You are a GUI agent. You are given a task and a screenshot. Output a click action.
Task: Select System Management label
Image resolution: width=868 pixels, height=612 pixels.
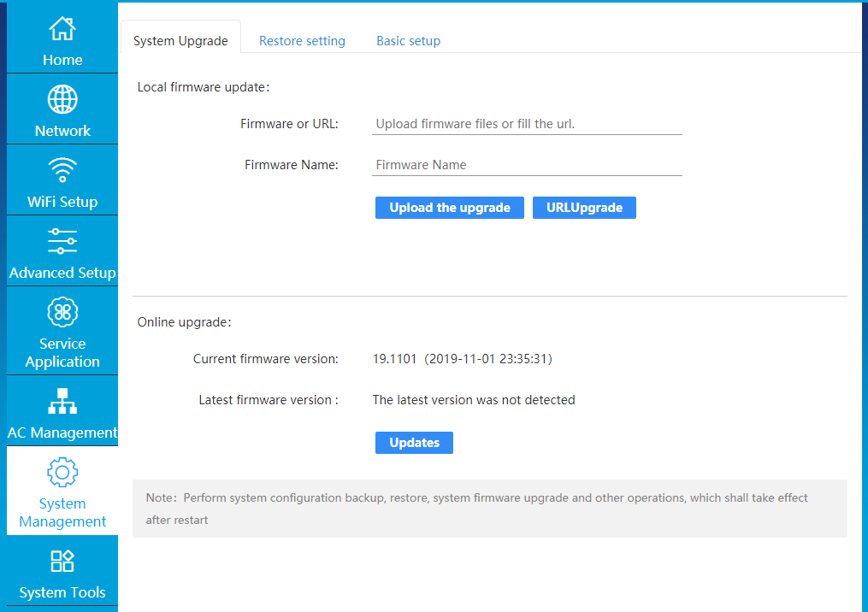(x=62, y=512)
